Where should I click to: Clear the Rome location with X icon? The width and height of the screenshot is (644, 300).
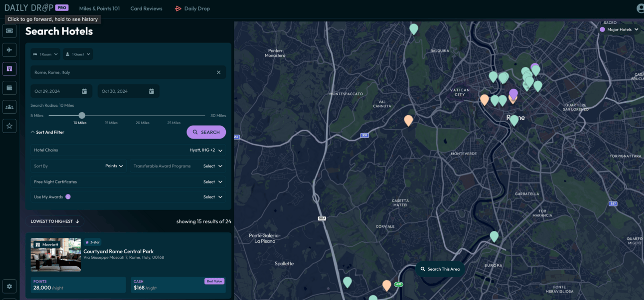point(219,72)
